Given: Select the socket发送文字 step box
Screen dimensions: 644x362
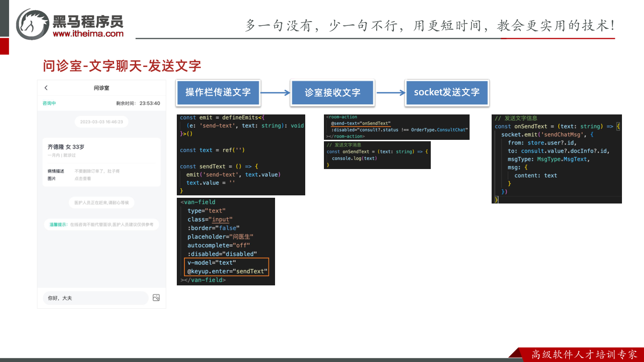Looking at the screenshot, I should point(447,92).
